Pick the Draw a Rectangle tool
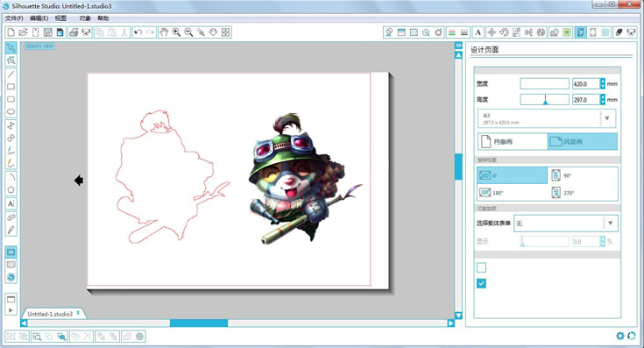 click(x=11, y=87)
